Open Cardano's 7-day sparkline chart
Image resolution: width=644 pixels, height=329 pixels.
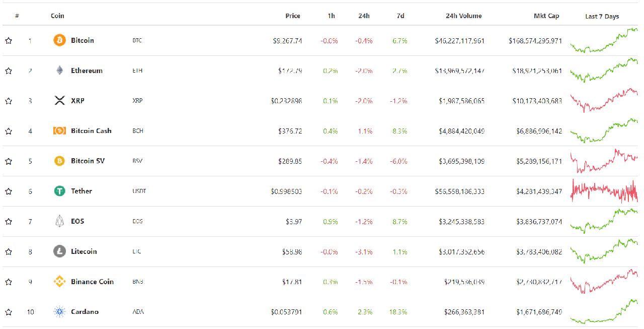[x=604, y=312]
